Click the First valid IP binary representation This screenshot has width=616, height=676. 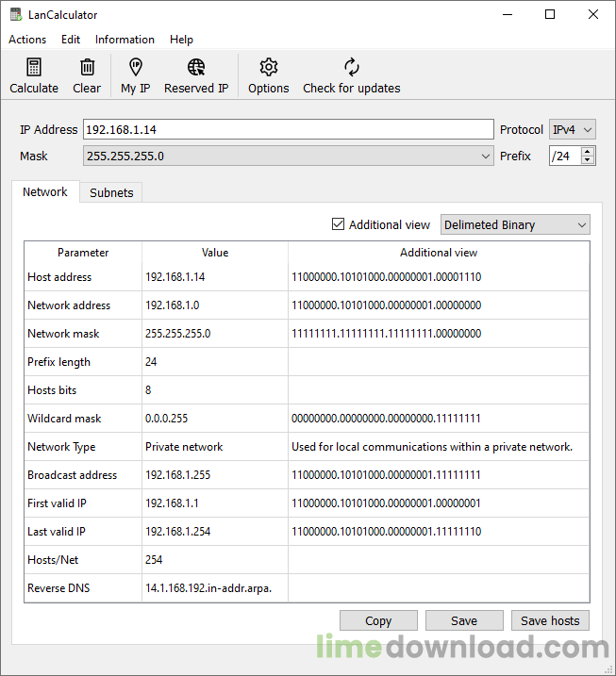(x=386, y=503)
